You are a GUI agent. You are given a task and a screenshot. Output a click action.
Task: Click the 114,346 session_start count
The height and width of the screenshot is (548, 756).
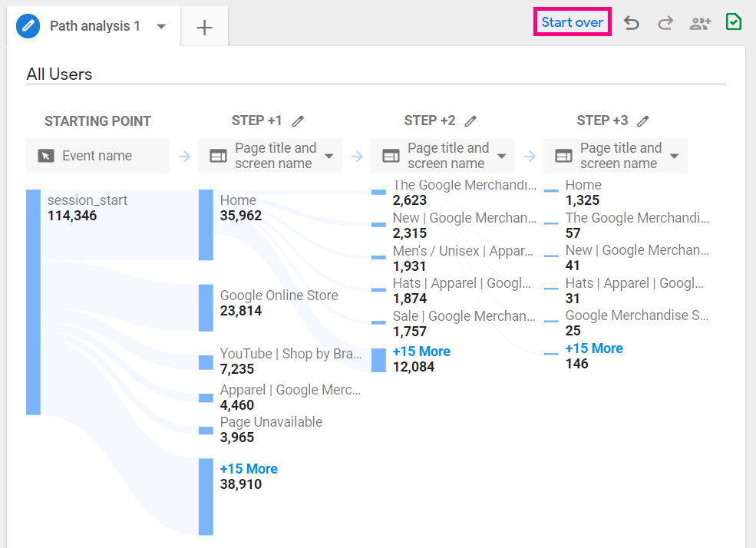[x=72, y=216]
